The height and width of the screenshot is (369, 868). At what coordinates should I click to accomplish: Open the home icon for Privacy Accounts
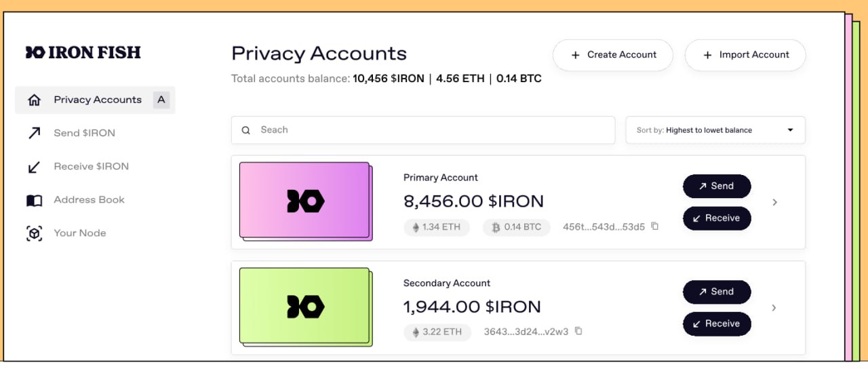[34, 100]
